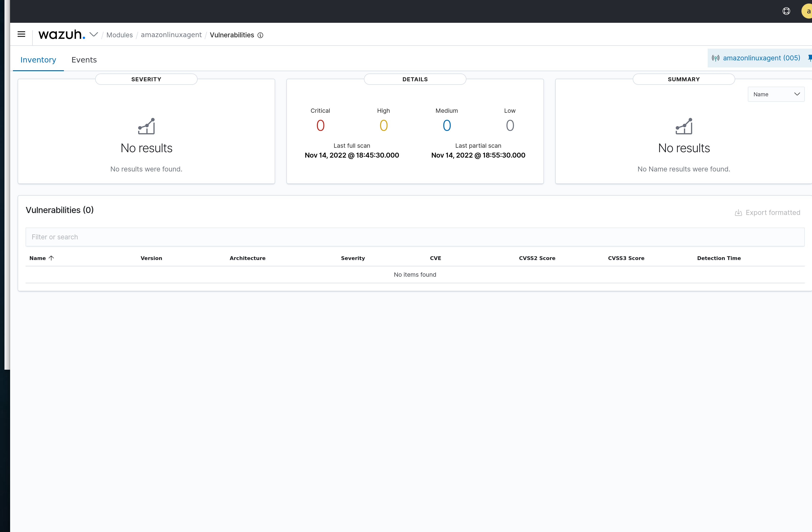Click 'No items found' table row

415,275
